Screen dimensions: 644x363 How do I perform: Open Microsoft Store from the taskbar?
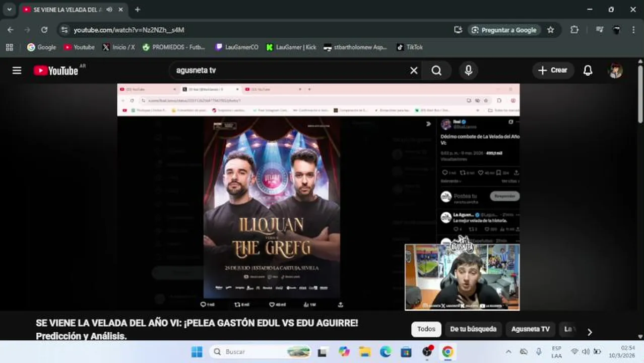click(x=406, y=352)
